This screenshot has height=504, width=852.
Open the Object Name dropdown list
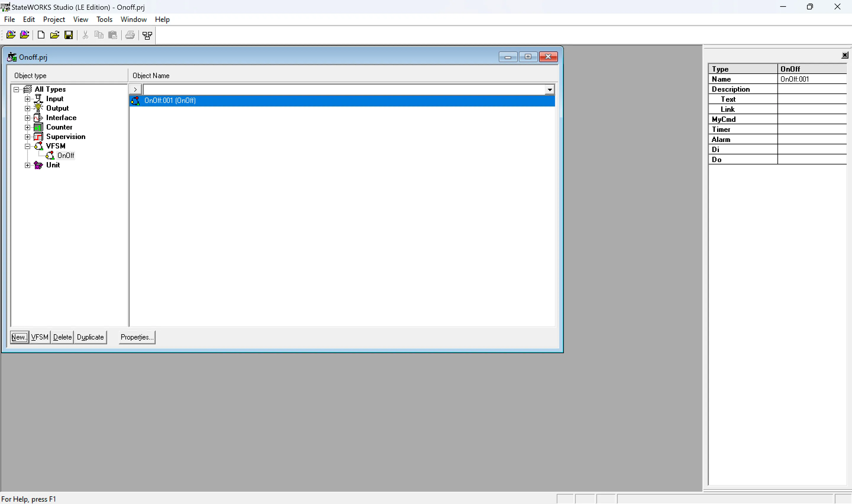tap(549, 89)
